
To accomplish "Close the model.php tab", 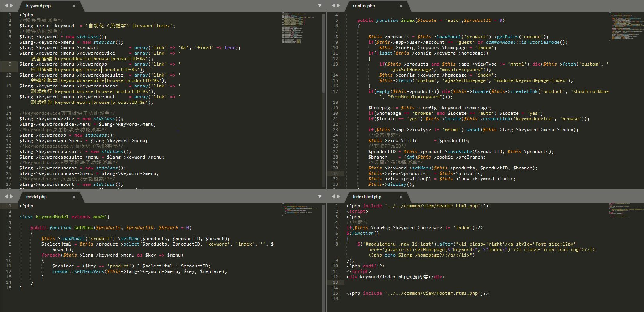I will [x=74, y=197].
